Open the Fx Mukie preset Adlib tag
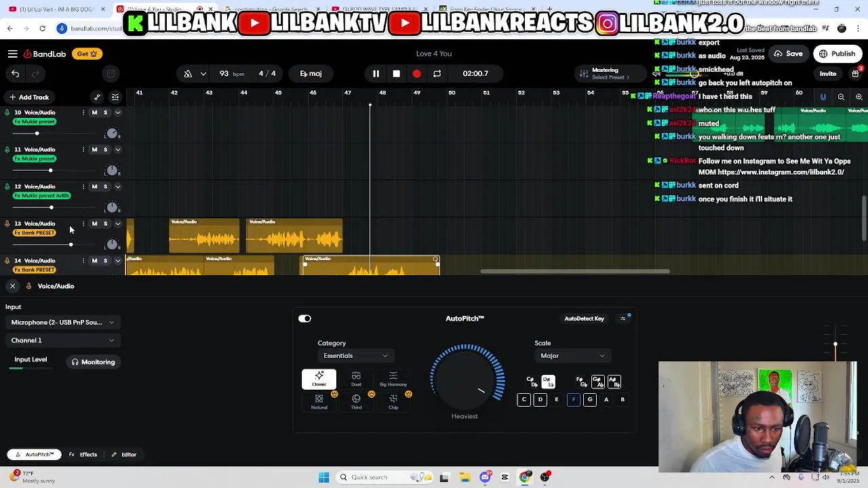The image size is (868, 488). pos(41,196)
